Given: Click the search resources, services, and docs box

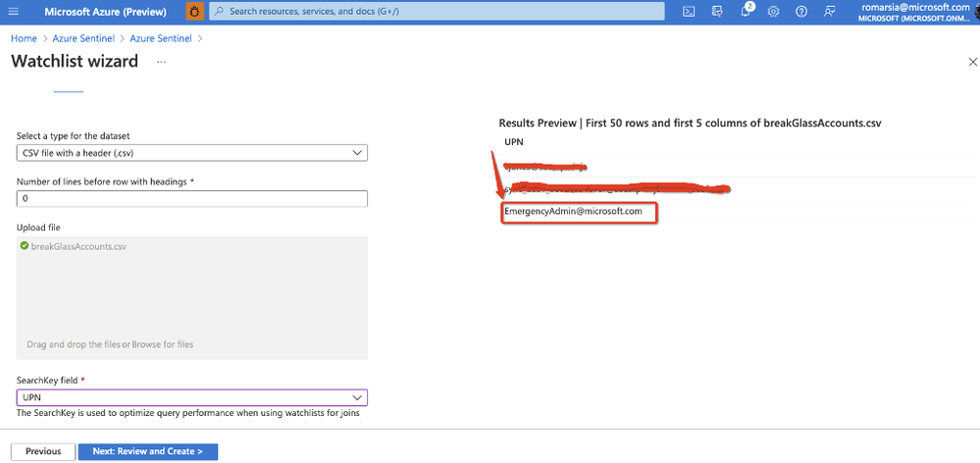Looking at the screenshot, I should coord(437,11).
